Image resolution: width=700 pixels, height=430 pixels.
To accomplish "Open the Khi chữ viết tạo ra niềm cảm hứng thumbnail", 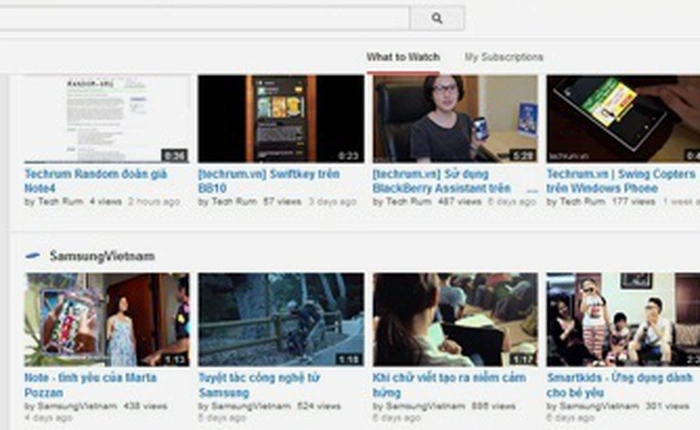I will coord(455,320).
